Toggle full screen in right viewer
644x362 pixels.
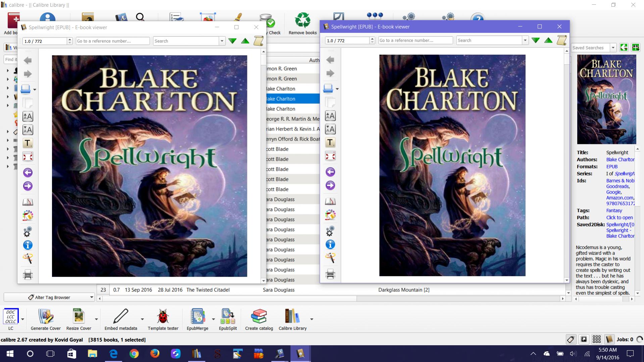pyautogui.click(x=330, y=156)
